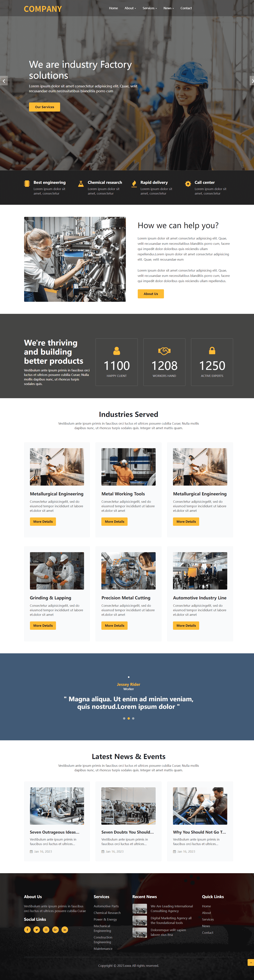Open We Are Leading International news link
This screenshot has height=980, width=254.
click(x=172, y=908)
